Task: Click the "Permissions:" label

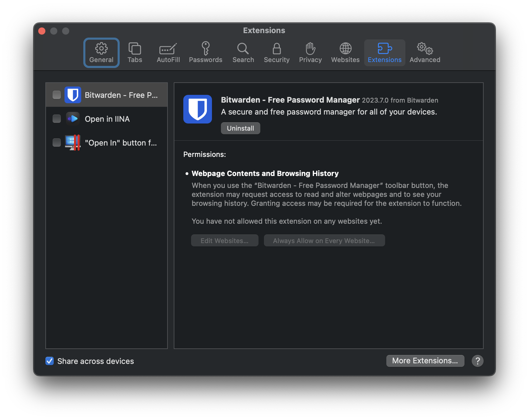Action: [x=204, y=155]
